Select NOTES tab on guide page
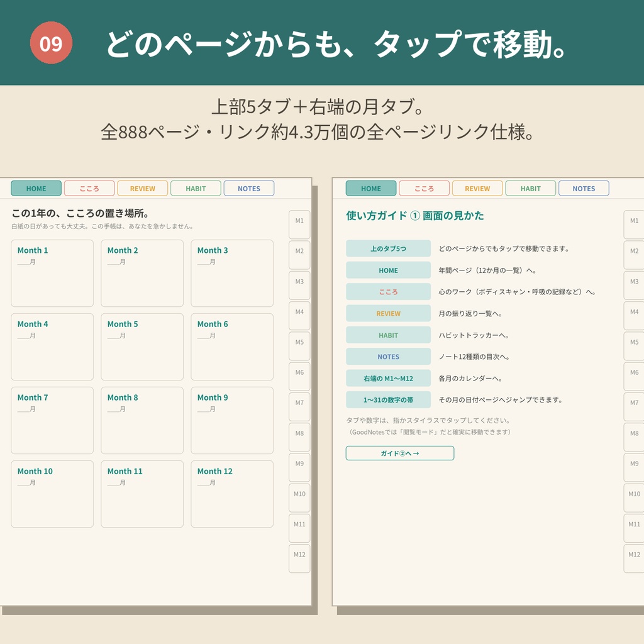 tap(584, 189)
